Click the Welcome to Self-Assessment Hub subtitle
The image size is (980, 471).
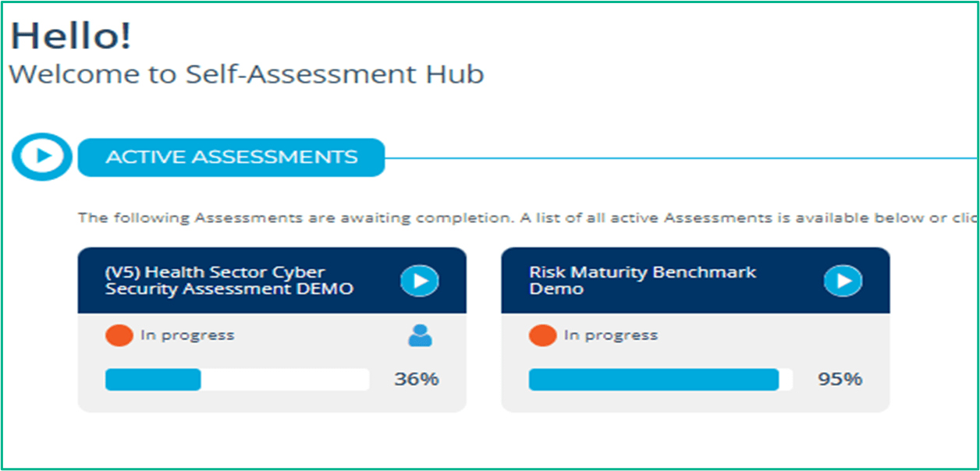pyautogui.click(x=247, y=75)
